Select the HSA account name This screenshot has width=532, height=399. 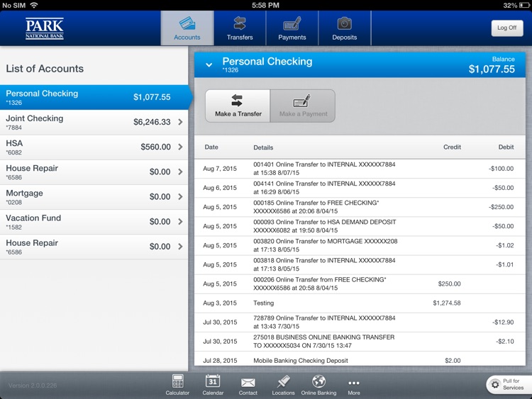(14, 143)
